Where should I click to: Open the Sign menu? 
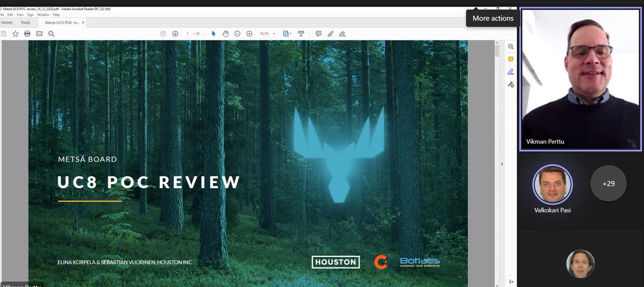coord(31,15)
